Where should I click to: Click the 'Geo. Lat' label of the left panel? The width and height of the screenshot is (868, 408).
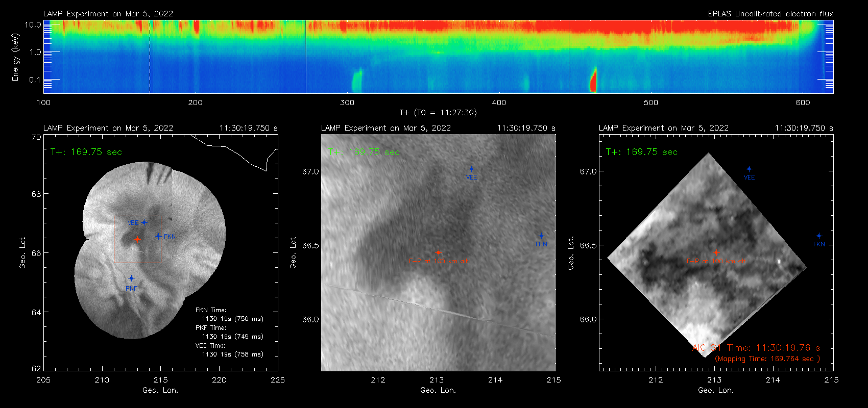click(x=22, y=253)
